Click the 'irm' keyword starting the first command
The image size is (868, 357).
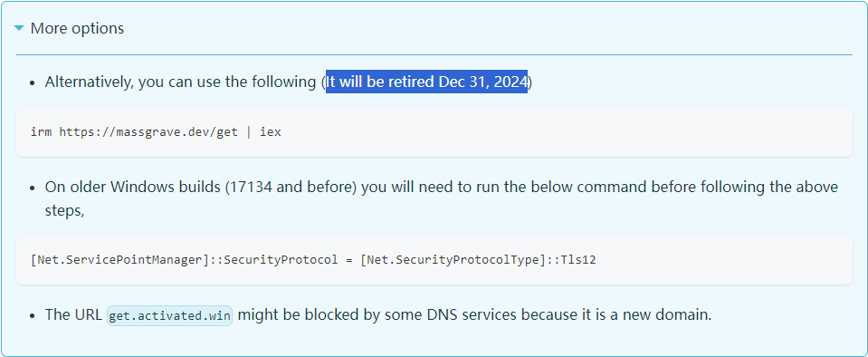pyautogui.click(x=42, y=132)
